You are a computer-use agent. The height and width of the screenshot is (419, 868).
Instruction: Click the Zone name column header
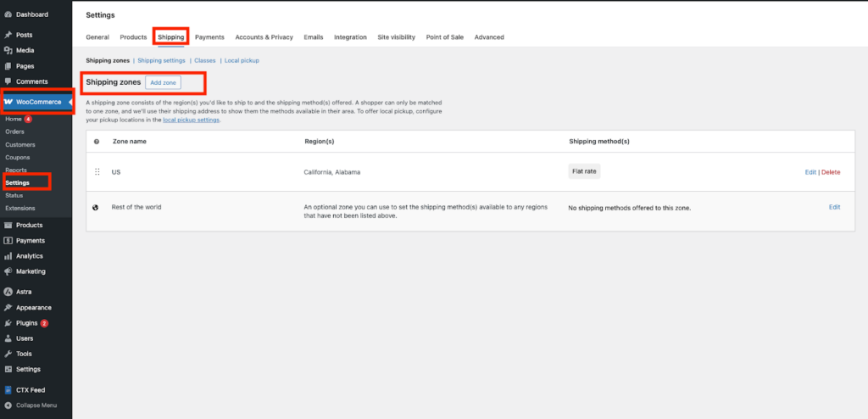point(130,142)
